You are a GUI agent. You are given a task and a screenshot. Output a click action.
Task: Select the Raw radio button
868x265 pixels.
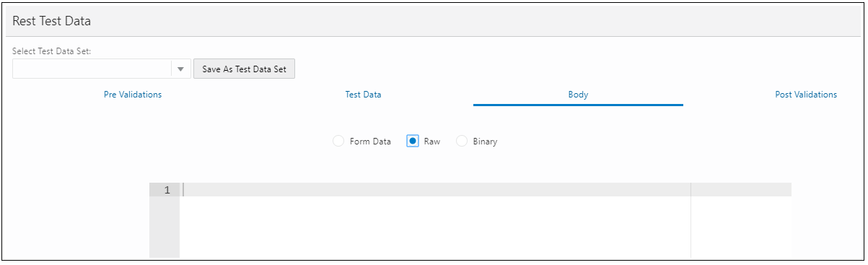coord(413,142)
